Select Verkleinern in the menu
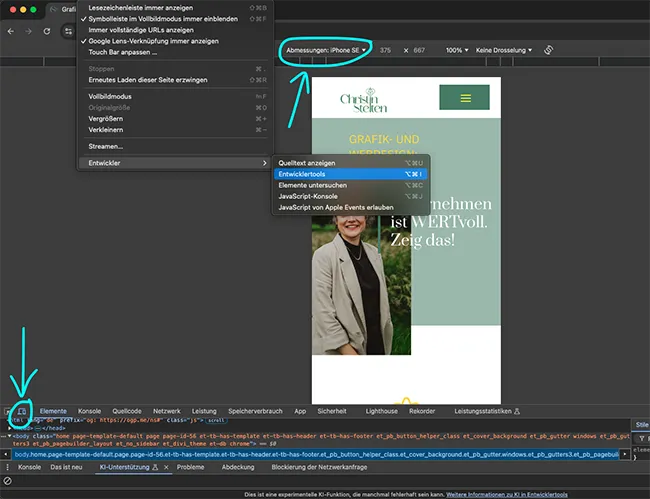The width and height of the screenshot is (650, 499). coord(105,130)
